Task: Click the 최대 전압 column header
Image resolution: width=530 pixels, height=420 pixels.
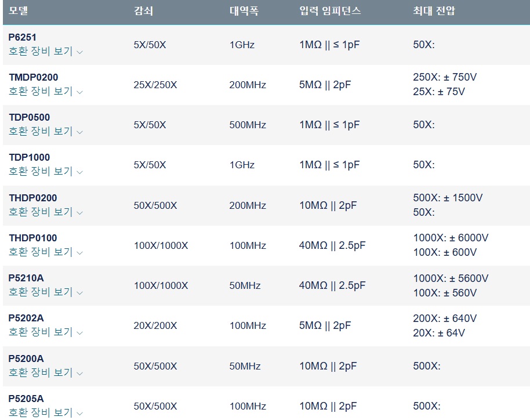Action: click(x=434, y=11)
